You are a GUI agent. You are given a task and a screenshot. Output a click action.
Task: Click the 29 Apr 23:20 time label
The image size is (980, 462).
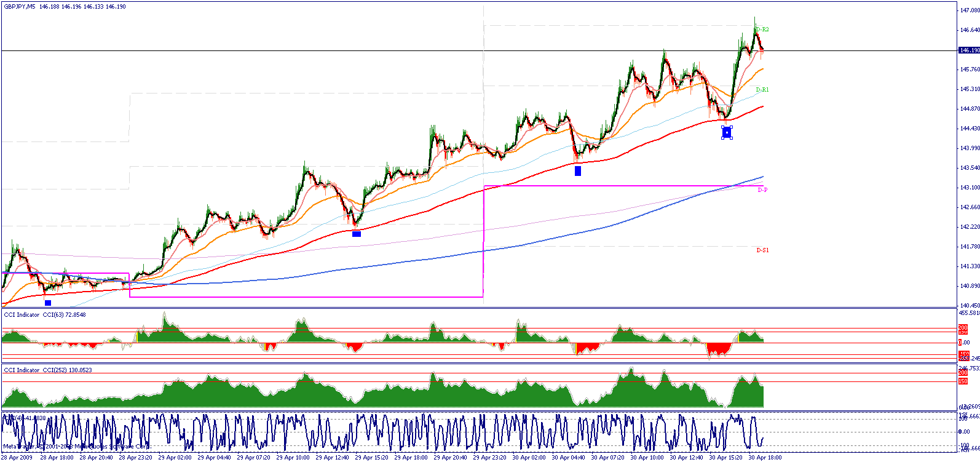point(490,458)
